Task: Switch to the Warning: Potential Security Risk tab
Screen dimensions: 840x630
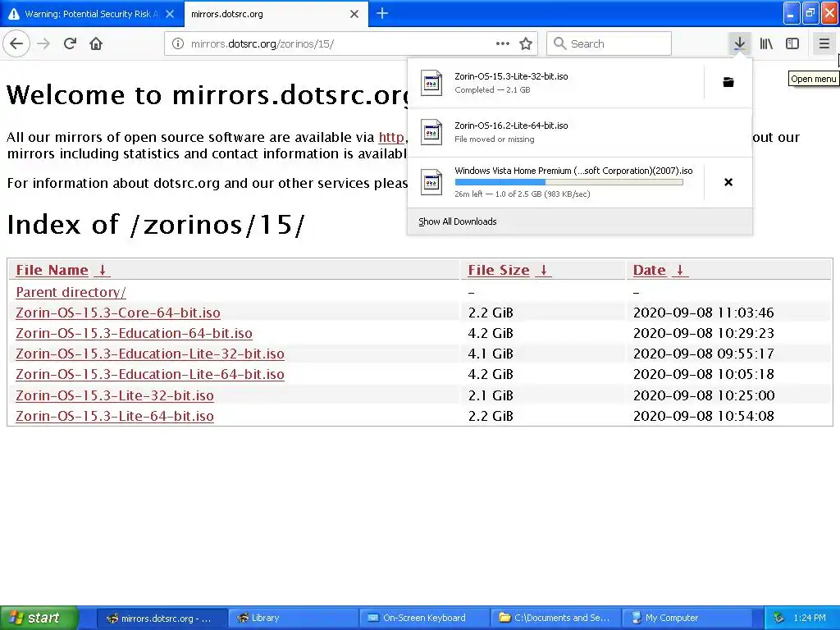Action: (x=91, y=14)
